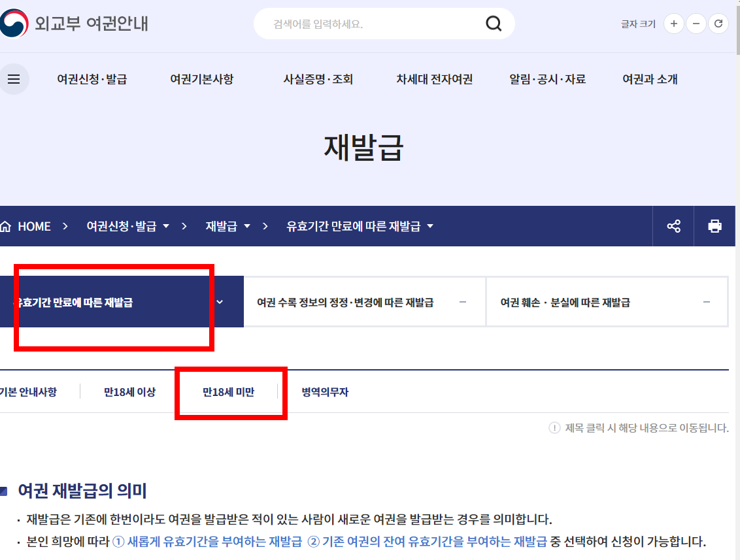Viewport: 740px width, 560px height.
Task: Open the 차세대 전자여권 menu
Action: 433,79
